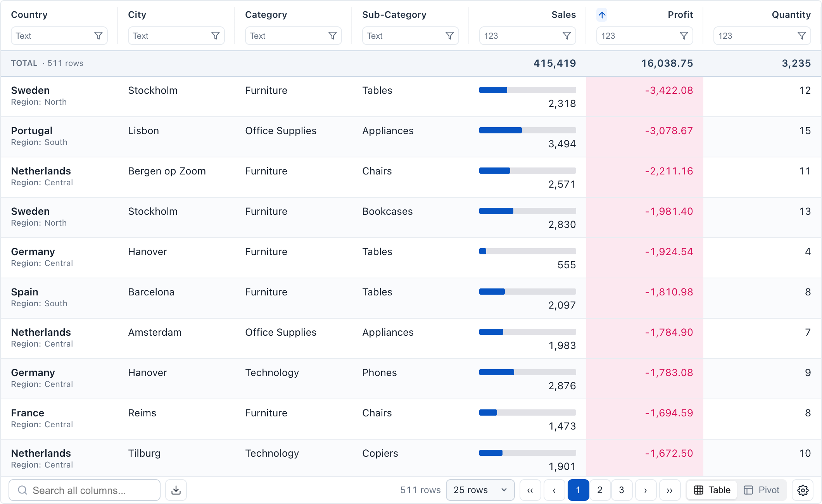Focus the Sales numeric filter input
The height and width of the screenshot is (504, 822).
(x=528, y=36)
